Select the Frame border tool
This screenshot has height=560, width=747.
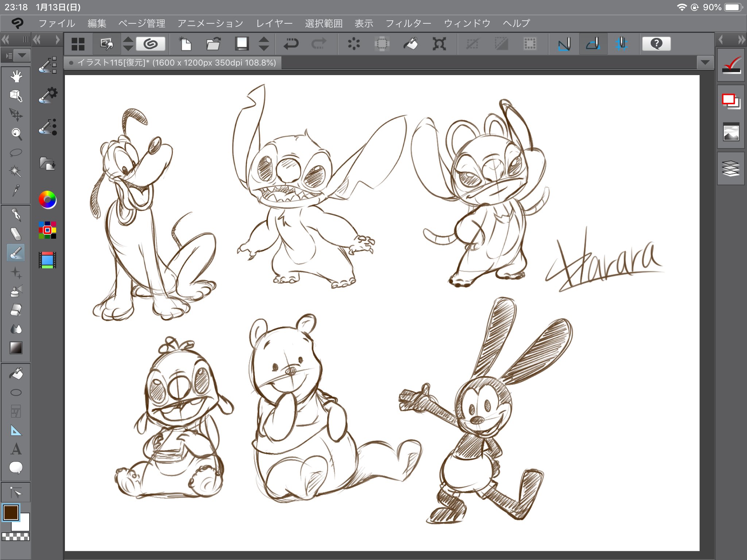[x=16, y=411]
